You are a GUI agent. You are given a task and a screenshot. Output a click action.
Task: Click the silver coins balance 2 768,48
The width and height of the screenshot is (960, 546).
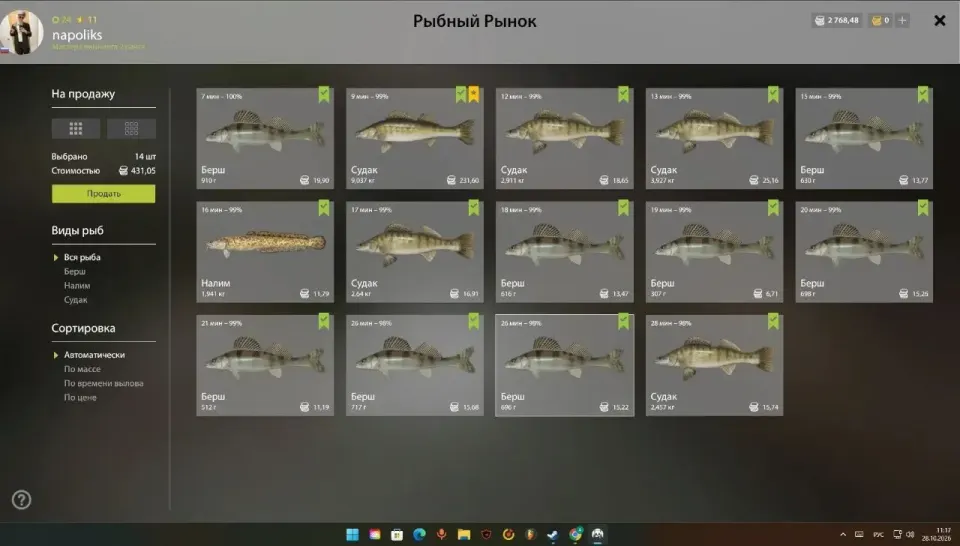coord(837,20)
